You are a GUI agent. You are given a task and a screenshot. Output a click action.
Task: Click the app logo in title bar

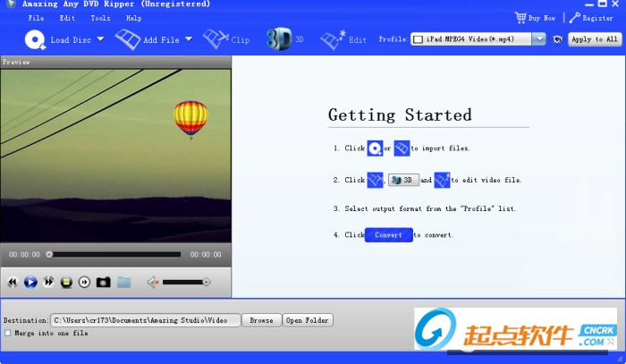point(11,4)
